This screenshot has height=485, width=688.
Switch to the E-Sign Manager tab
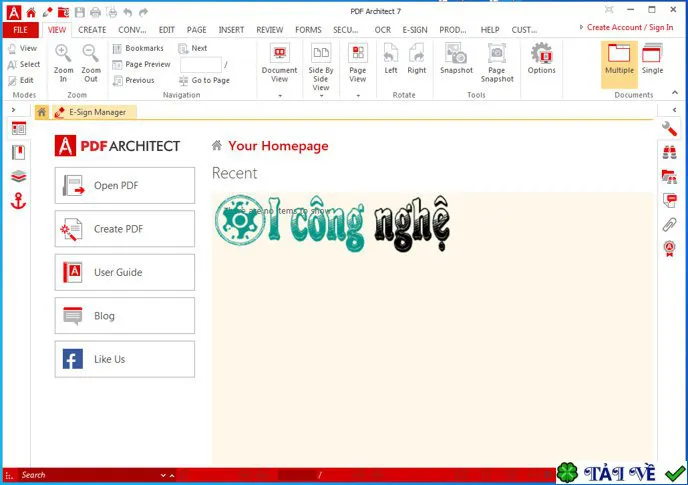[x=94, y=112]
